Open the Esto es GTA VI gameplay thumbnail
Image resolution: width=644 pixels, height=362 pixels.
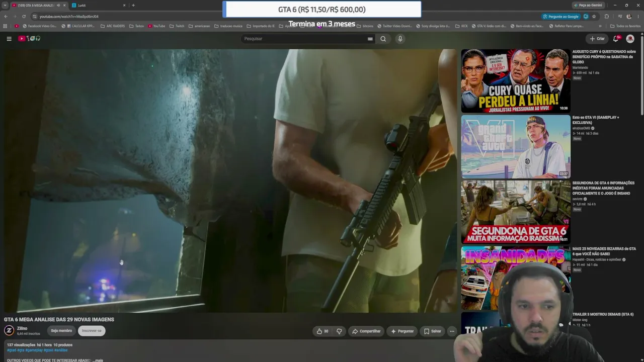(x=516, y=146)
